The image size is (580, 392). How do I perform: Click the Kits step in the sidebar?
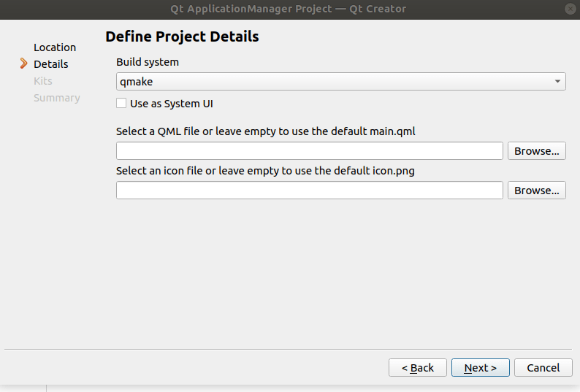pyautogui.click(x=43, y=81)
